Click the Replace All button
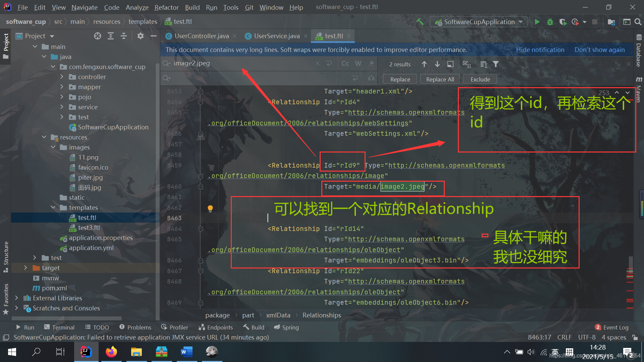Screen dimensions: 644x362 [440, 79]
